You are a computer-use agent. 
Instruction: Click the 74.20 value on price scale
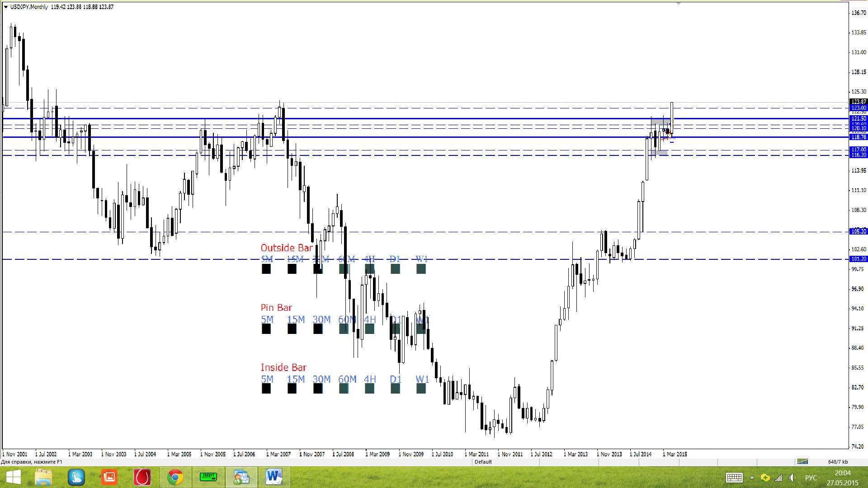pos(858,446)
